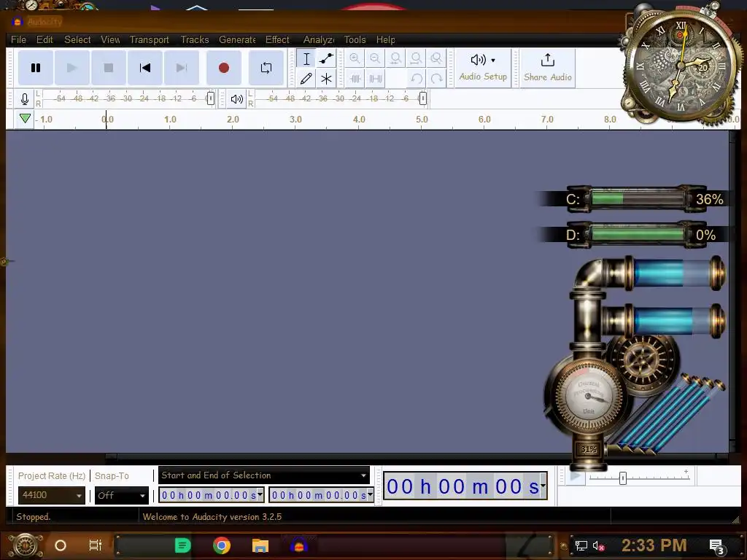Open the notification center tray icon
The image size is (747, 560).
coord(716,546)
